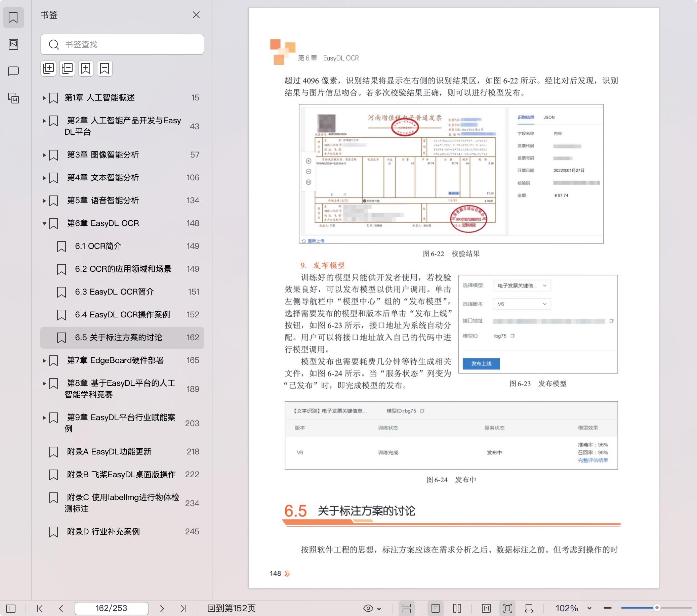
Task: Select bookmark 6.5 关于标注方案的讨论
Action: click(122, 338)
